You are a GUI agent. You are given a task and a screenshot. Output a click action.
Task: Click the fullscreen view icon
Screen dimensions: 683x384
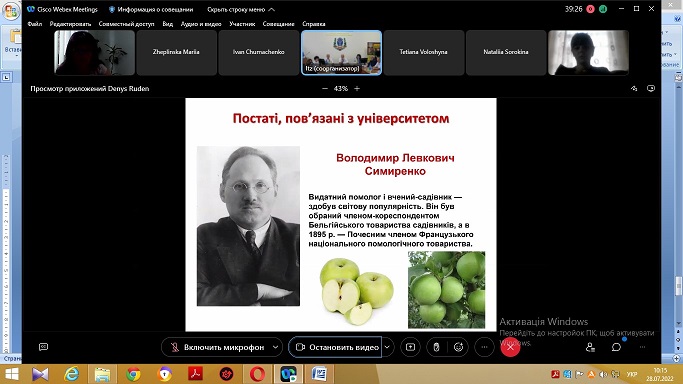651,88
